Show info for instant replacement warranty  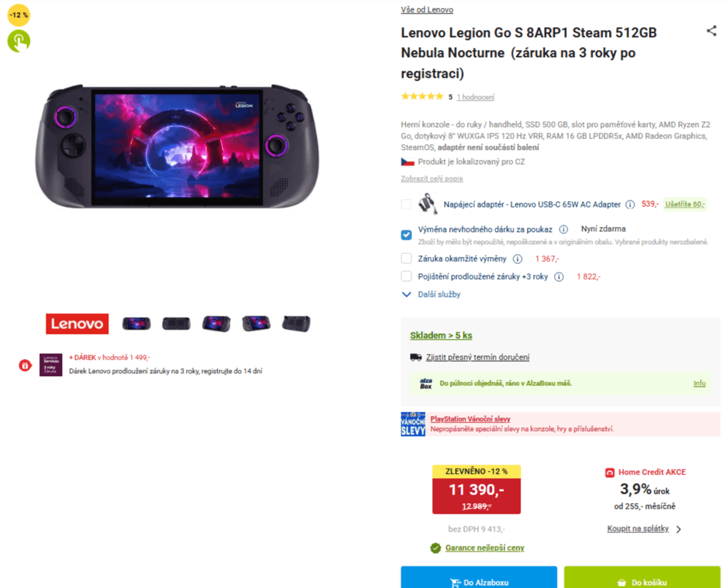coord(518,259)
